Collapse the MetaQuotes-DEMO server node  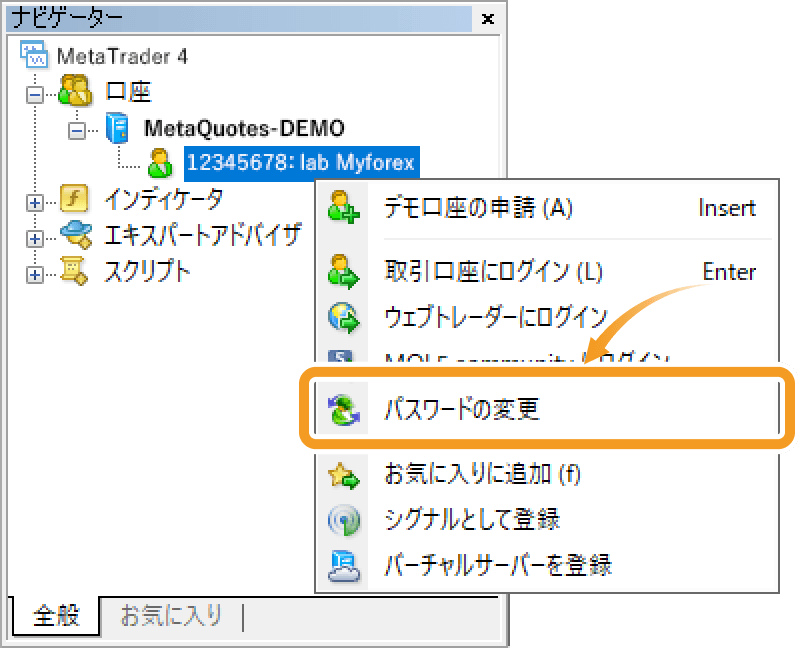tap(76, 131)
